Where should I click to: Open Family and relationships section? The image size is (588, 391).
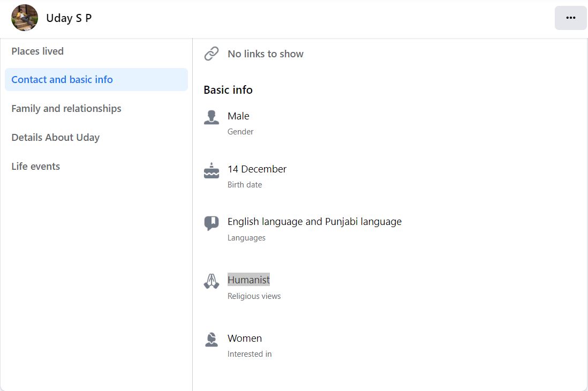point(66,108)
